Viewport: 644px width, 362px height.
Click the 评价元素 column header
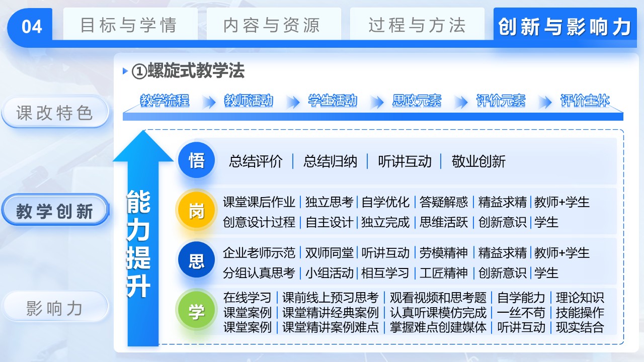point(501,101)
